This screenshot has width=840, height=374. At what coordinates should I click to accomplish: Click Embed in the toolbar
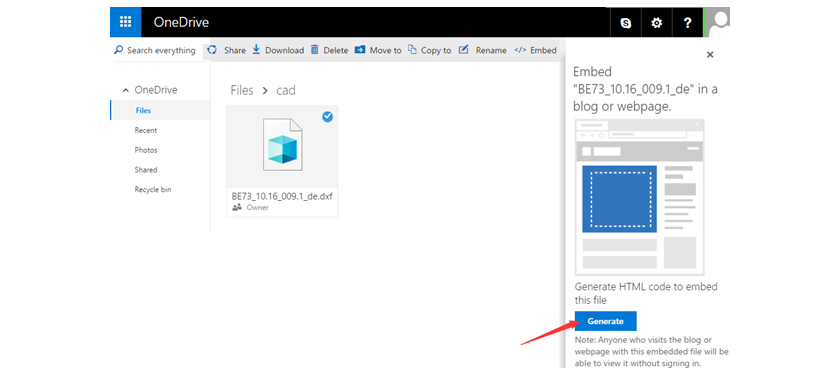point(535,50)
